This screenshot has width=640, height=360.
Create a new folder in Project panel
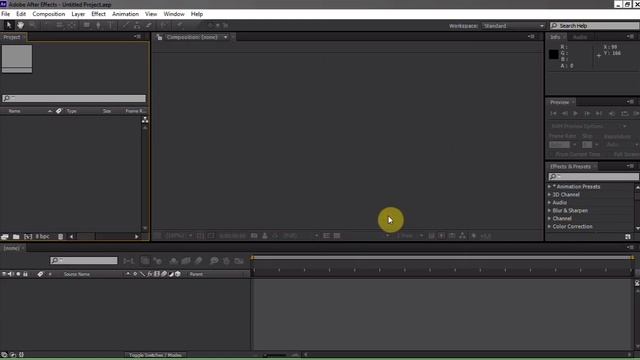point(16,237)
